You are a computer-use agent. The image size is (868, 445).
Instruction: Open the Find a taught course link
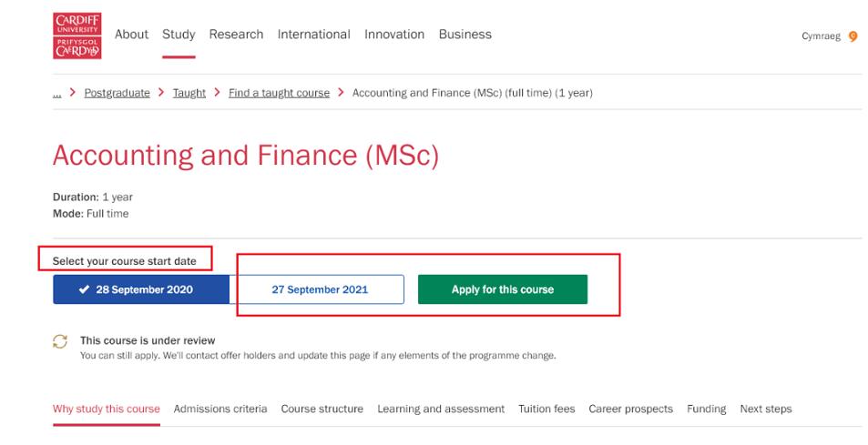[x=279, y=93]
